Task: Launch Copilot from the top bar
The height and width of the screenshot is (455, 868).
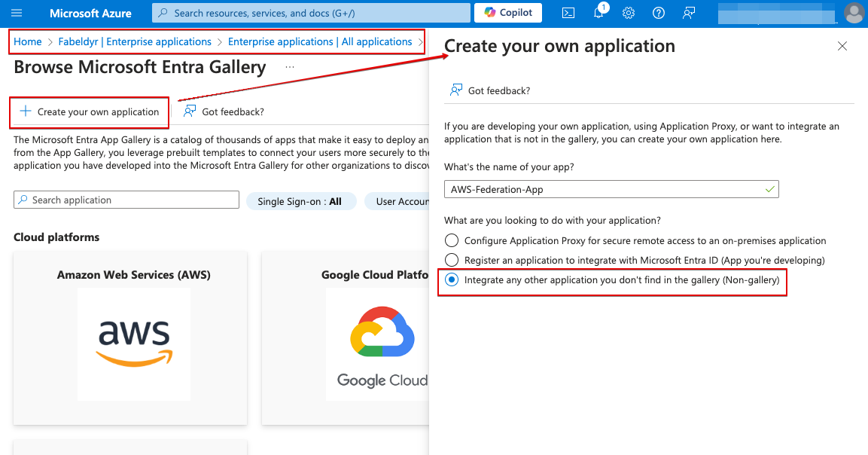Action: click(x=507, y=13)
